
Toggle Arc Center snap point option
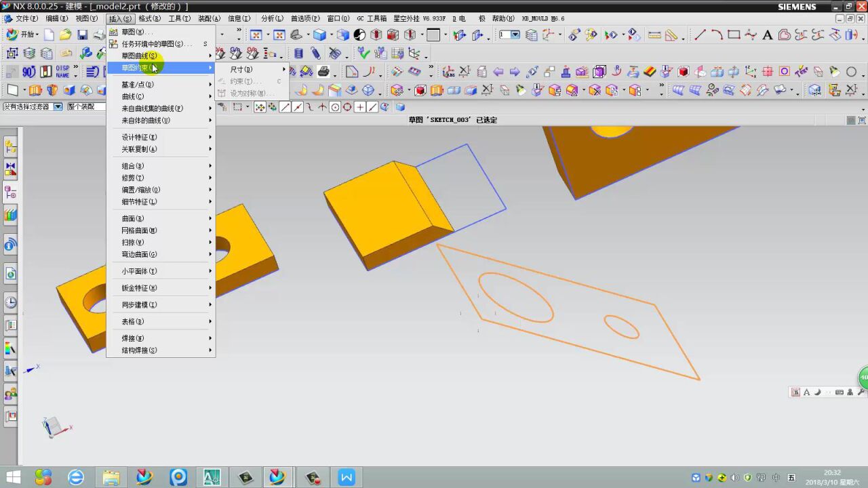(x=335, y=107)
